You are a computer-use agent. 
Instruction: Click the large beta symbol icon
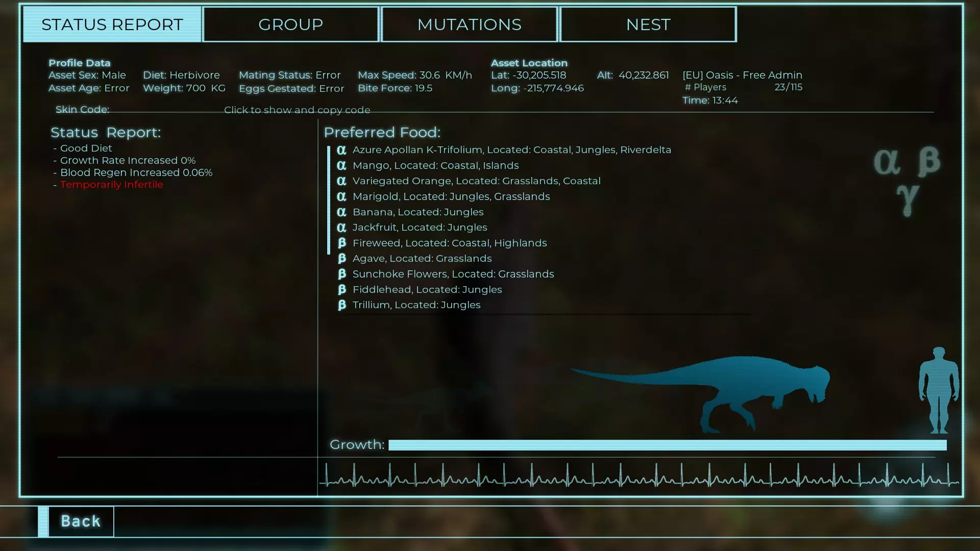[x=929, y=162]
